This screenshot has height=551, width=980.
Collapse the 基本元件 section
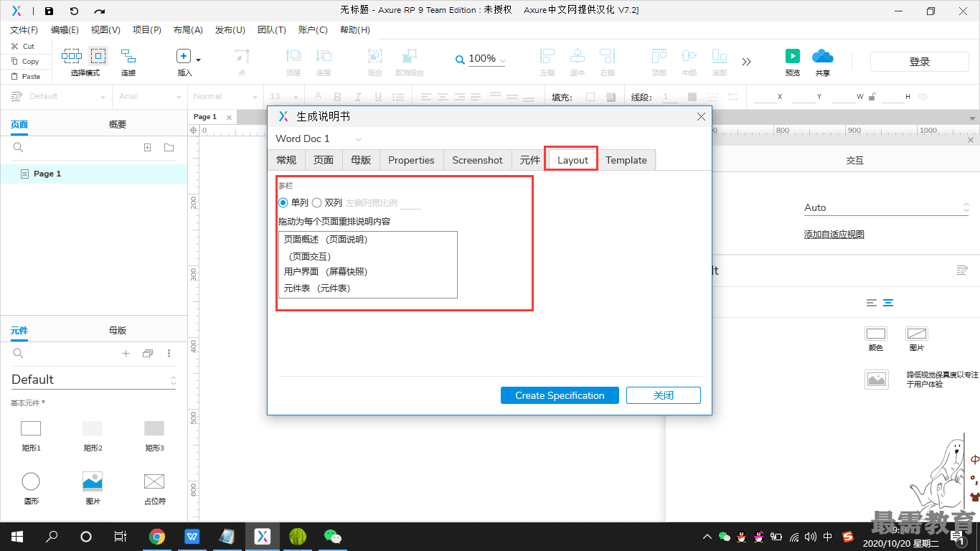[28, 402]
